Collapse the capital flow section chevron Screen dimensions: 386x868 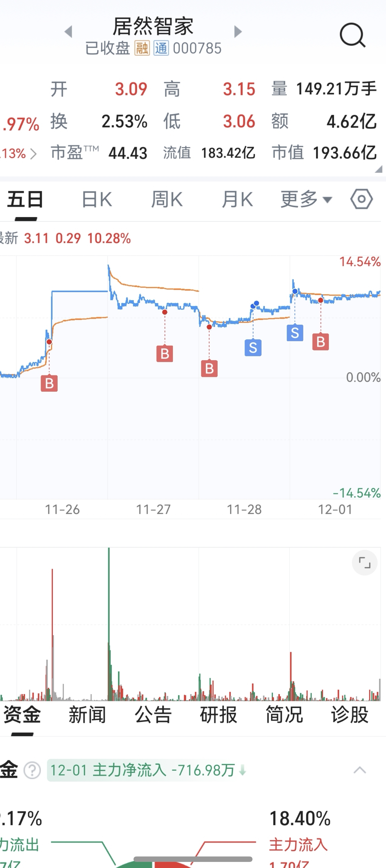[x=359, y=770]
